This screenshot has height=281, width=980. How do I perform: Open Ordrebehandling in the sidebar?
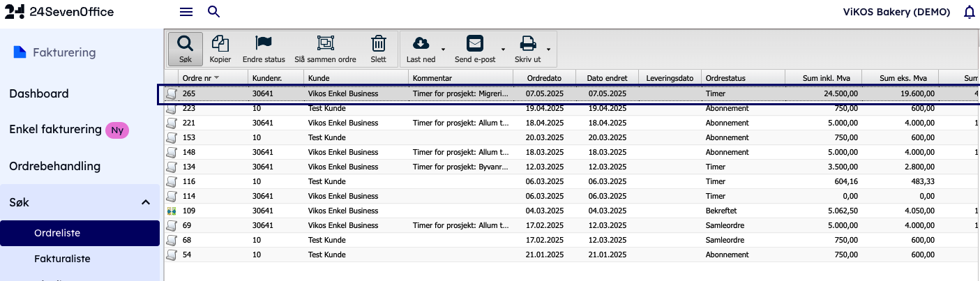pos(54,166)
